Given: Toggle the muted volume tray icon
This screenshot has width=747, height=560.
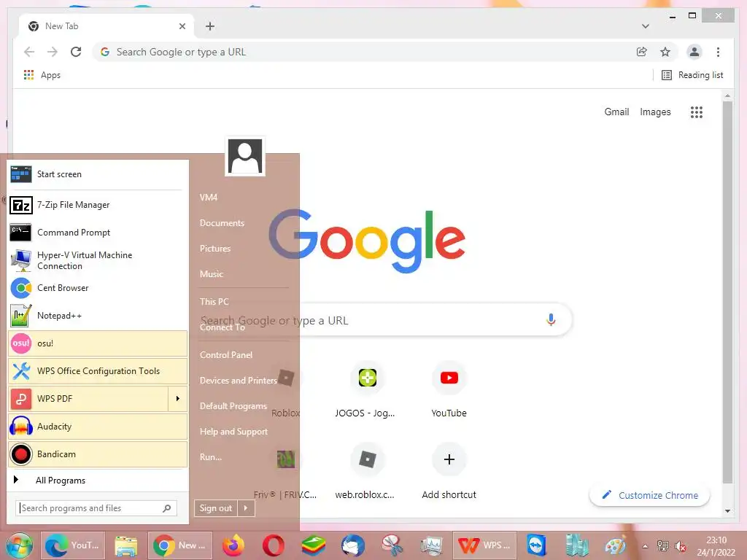Looking at the screenshot, I should 681,546.
